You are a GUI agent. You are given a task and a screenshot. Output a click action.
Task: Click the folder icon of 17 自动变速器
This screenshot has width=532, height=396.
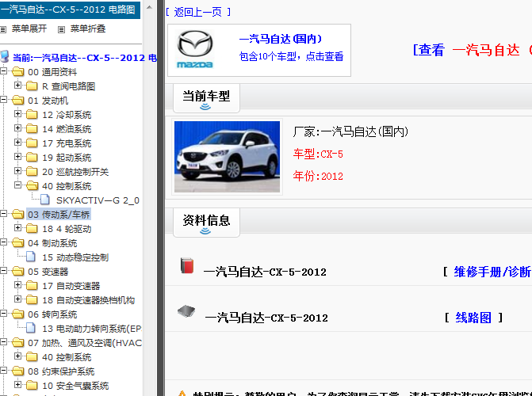32,285
